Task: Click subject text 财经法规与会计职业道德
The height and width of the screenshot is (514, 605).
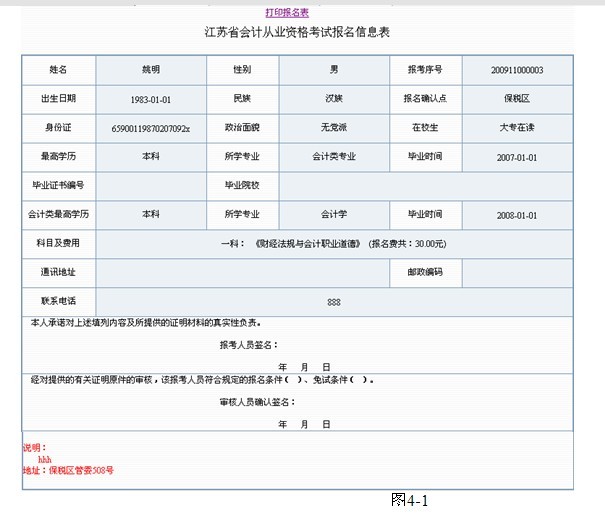Action: point(308,244)
